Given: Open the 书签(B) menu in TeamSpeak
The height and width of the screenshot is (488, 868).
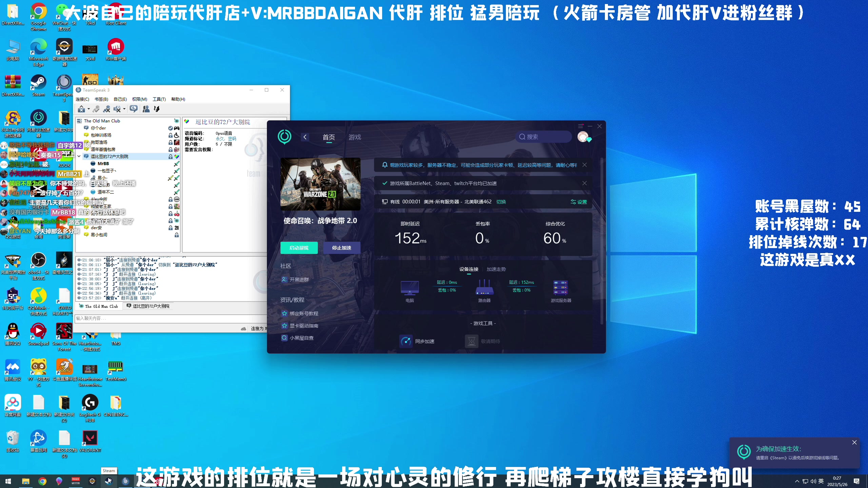Looking at the screenshot, I should pyautogui.click(x=101, y=99).
